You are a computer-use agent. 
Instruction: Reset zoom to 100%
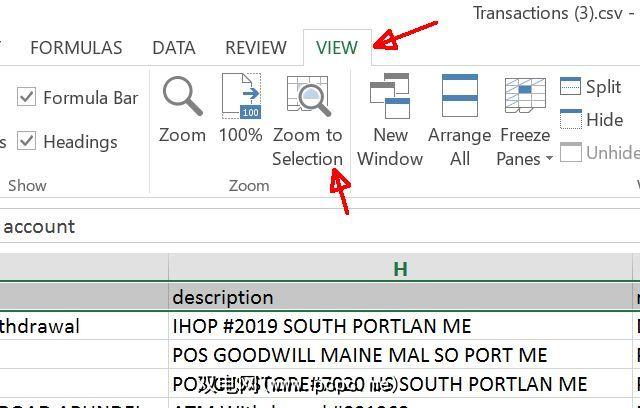tap(241, 109)
